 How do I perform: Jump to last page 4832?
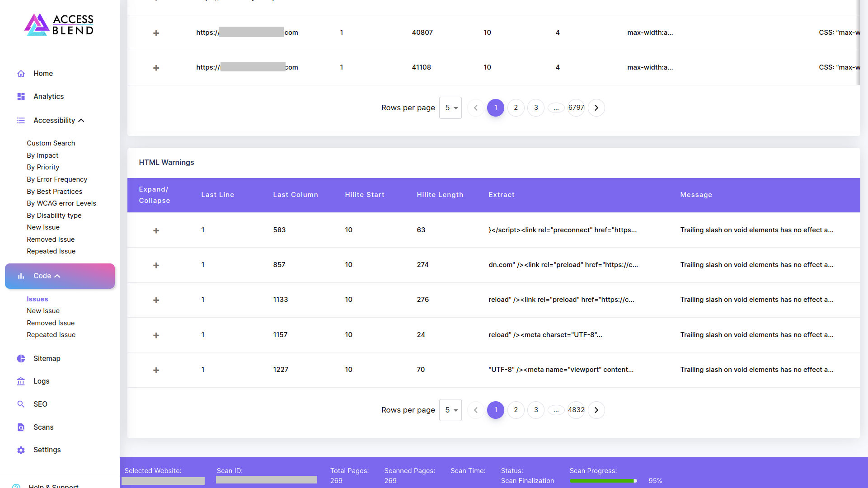(576, 410)
